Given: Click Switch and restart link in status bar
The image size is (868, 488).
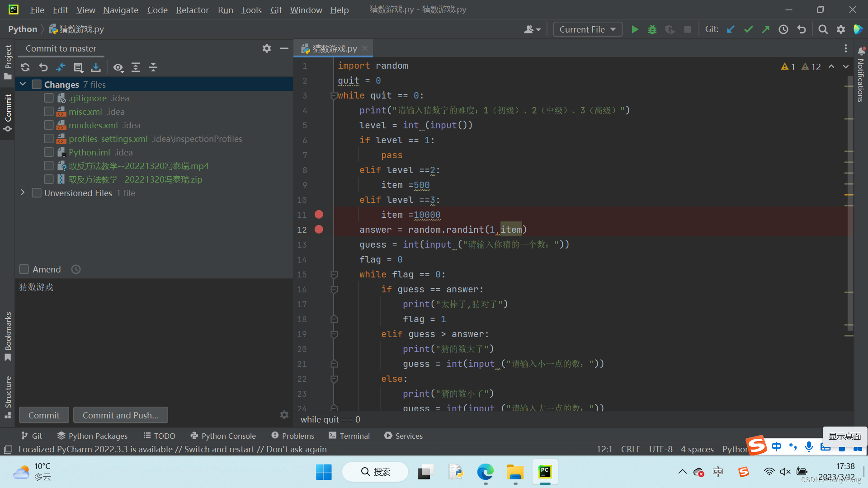Looking at the screenshot, I should click(x=219, y=449).
